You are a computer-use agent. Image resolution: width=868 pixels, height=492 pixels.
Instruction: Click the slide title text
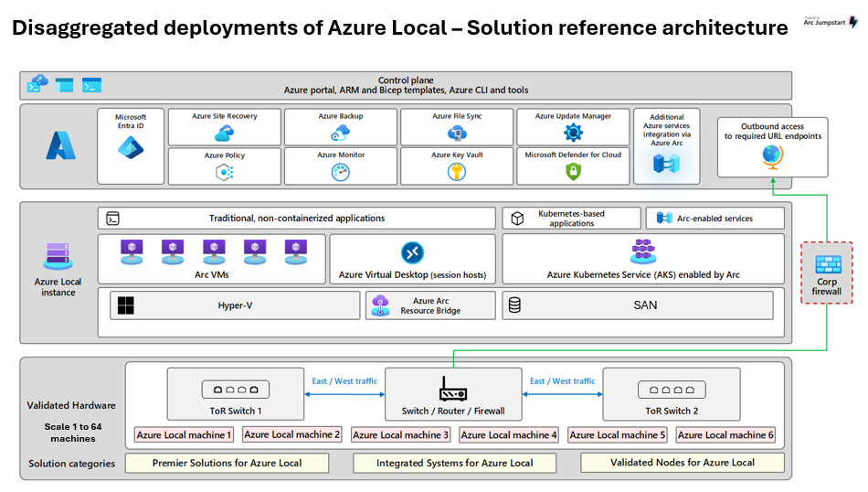[x=399, y=27]
